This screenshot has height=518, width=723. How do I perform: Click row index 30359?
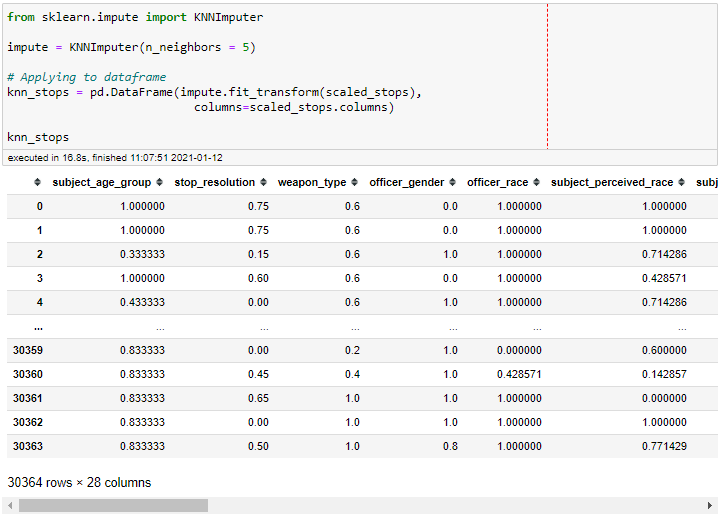tap(28, 350)
